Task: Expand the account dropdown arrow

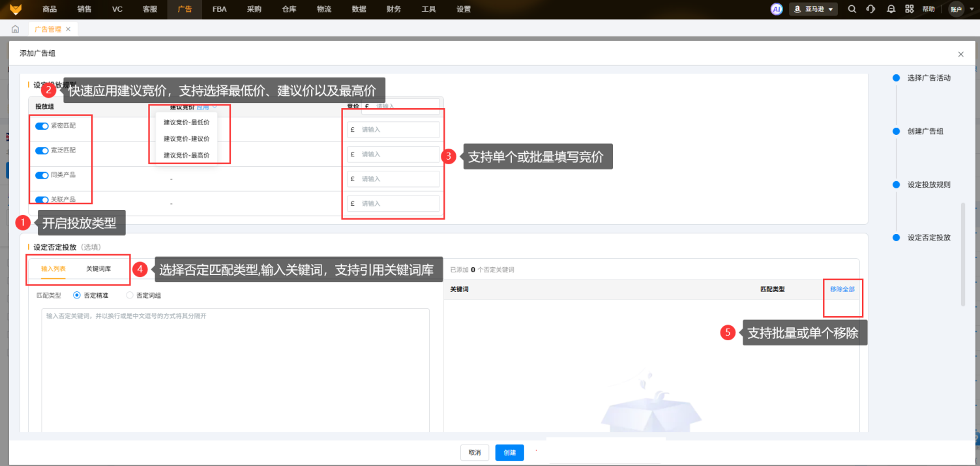Action: coord(970,9)
